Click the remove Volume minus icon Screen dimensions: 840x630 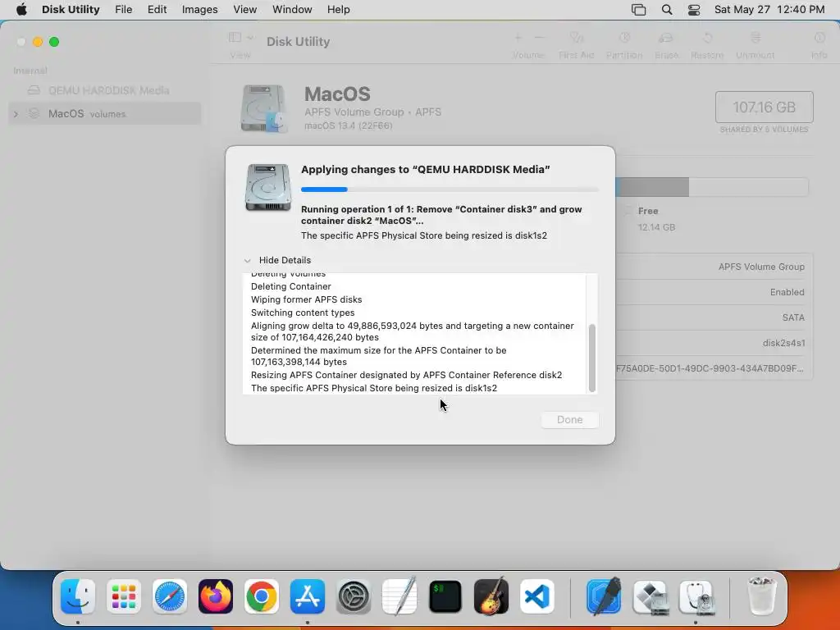pos(540,38)
